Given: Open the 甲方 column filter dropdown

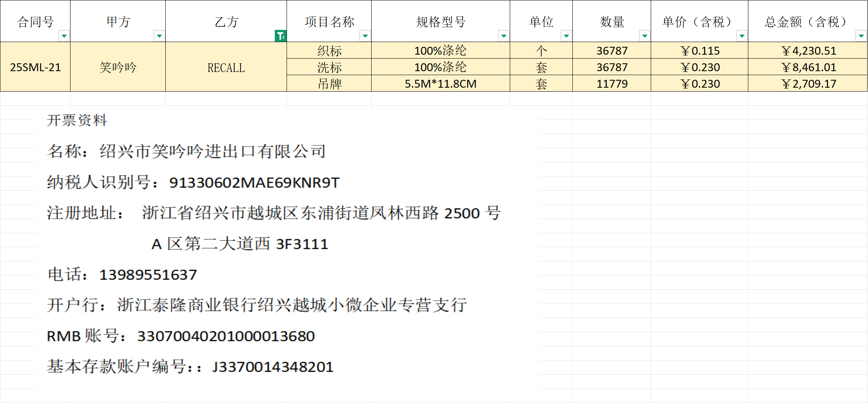Looking at the screenshot, I should tap(159, 36).
